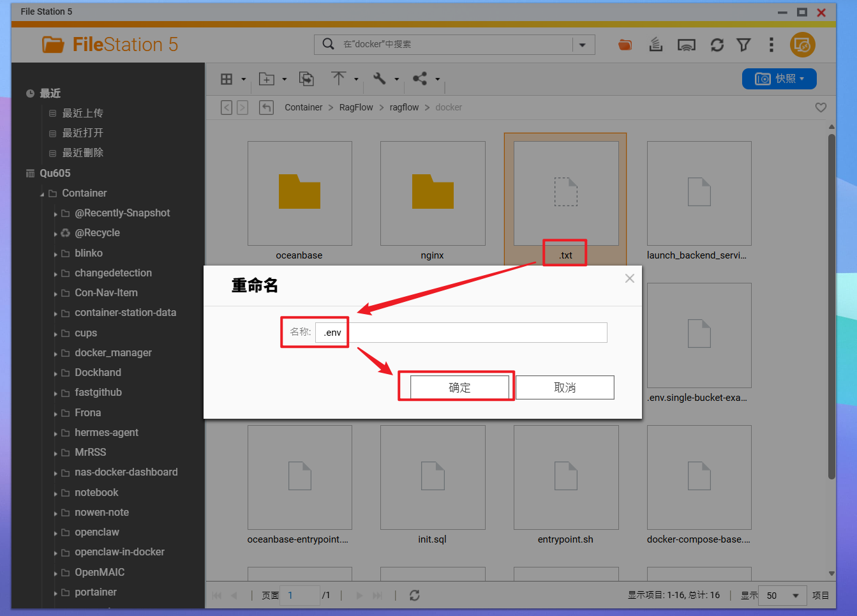Open the remote mount folder icon

[625, 45]
